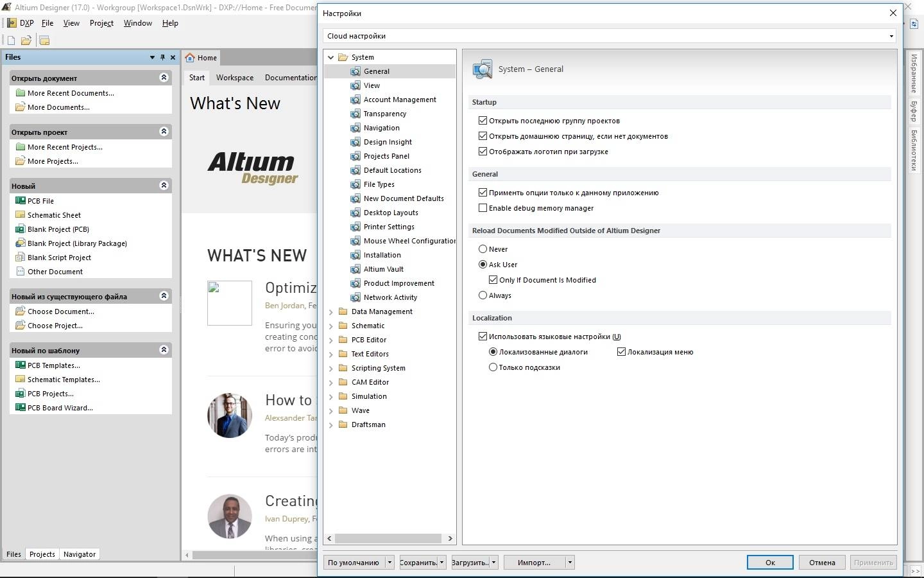Image resolution: width=924 pixels, height=578 pixels.
Task: Click the Blank Project (PCB) icon
Action: pos(21,229)
